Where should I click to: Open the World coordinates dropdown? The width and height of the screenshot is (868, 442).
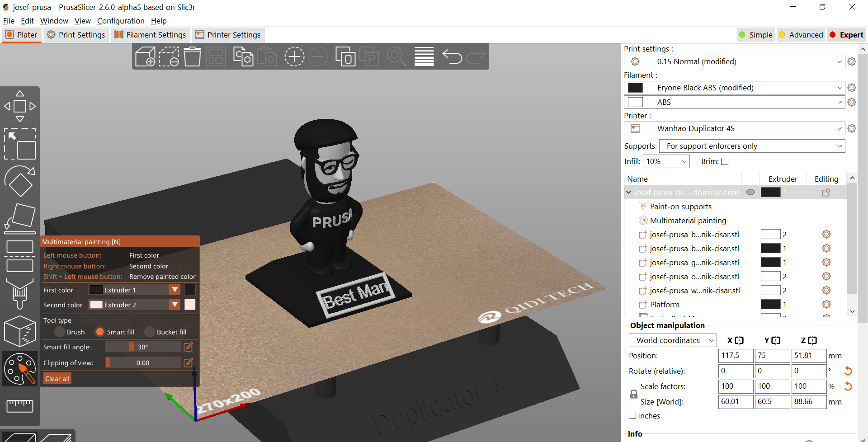click(673, 340)
